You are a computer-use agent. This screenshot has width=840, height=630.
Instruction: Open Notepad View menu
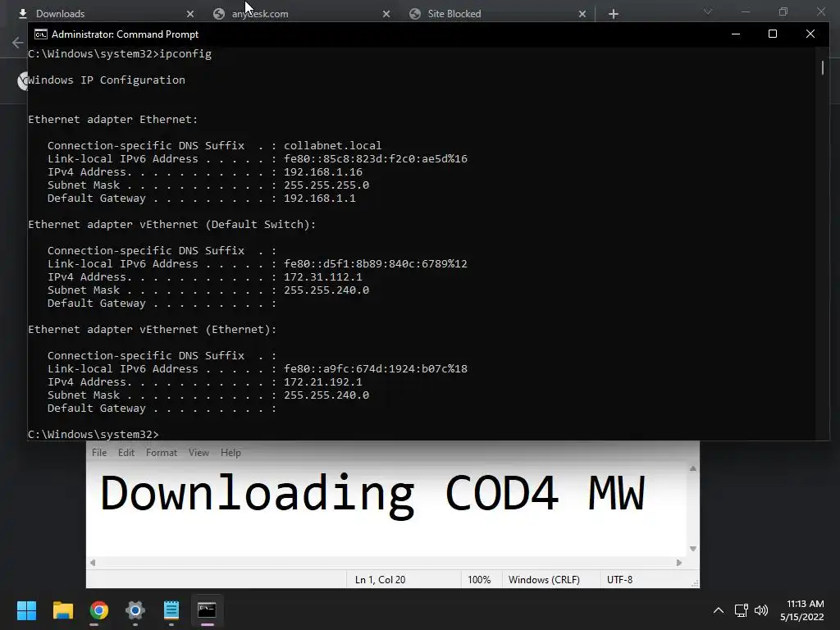(199, 453)
